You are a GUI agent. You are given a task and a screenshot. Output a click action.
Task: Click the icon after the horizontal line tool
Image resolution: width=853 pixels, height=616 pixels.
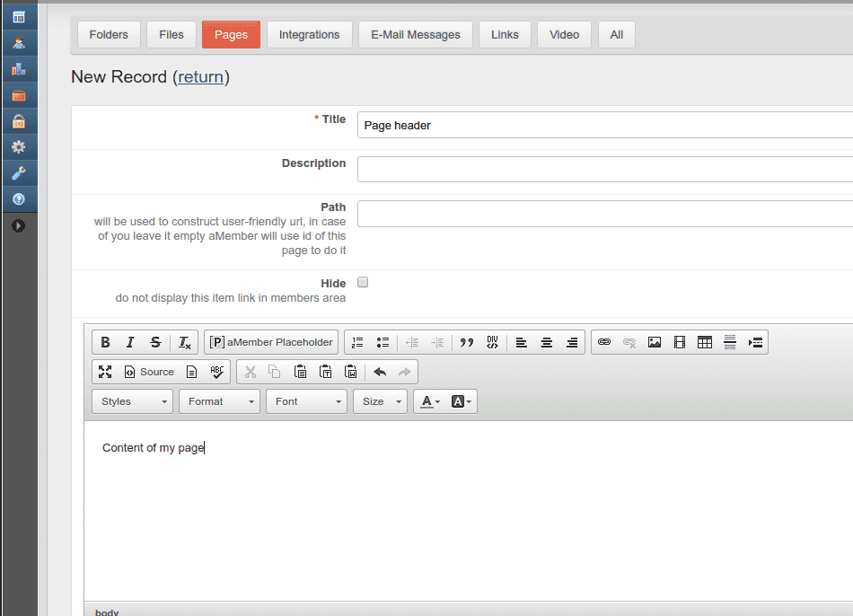(755, 342)
